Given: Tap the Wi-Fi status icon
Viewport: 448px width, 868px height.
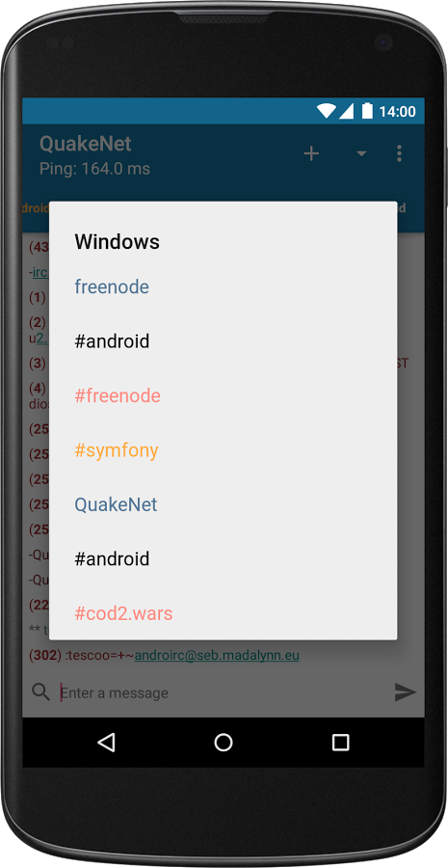Looking at the screenshot, I should click(x=327, y=111).
